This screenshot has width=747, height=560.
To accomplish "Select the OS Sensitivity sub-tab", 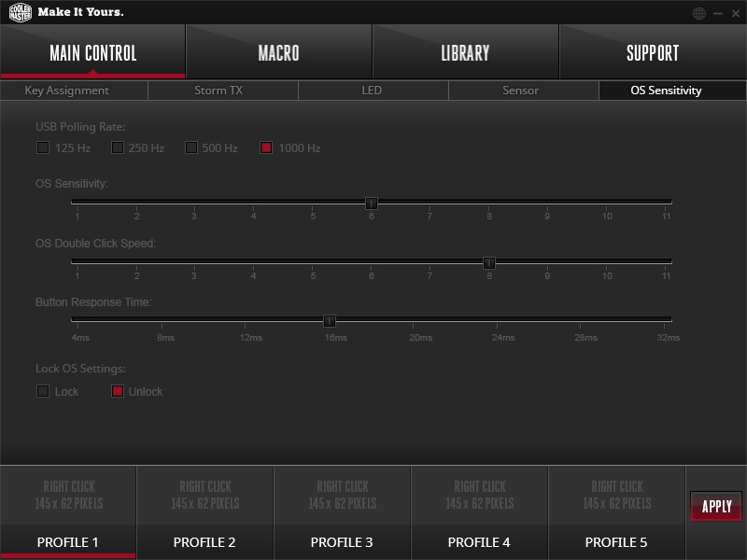I will 672,91.
